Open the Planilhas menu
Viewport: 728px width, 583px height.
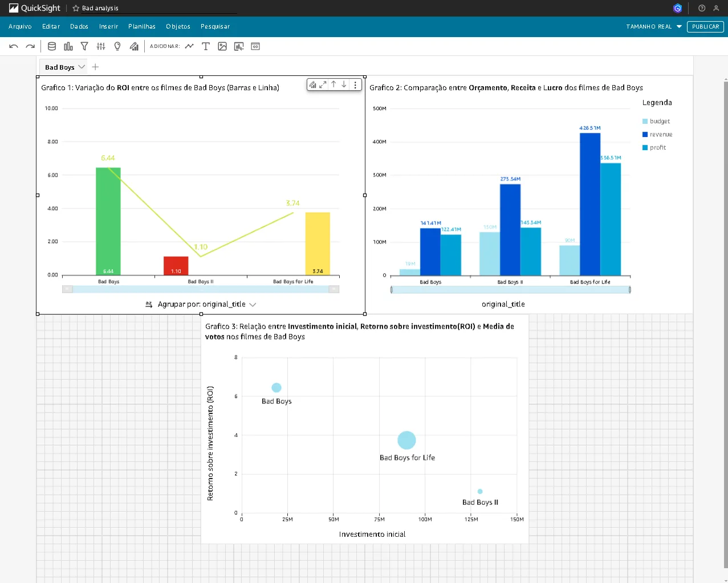142,26
